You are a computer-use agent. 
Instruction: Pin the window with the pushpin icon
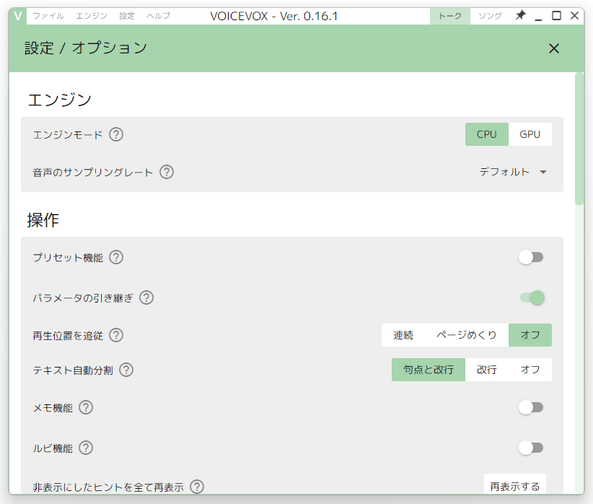[x=521, y=16]
